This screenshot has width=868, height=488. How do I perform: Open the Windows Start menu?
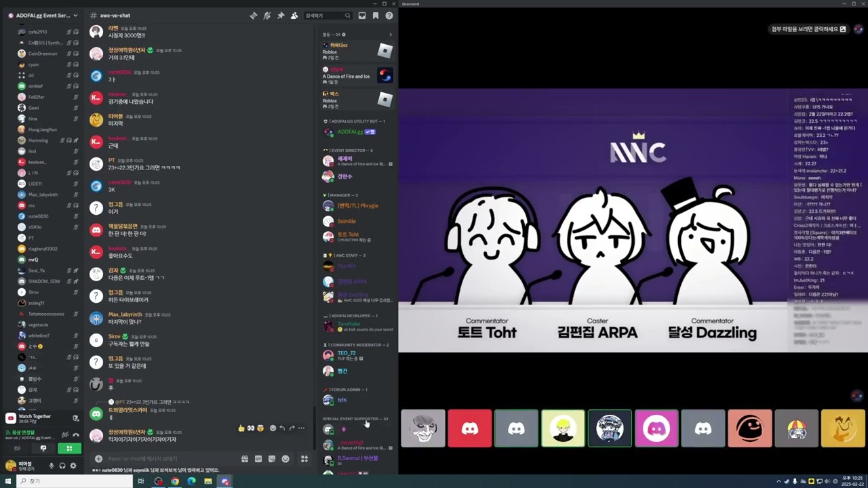coord(8,481)
